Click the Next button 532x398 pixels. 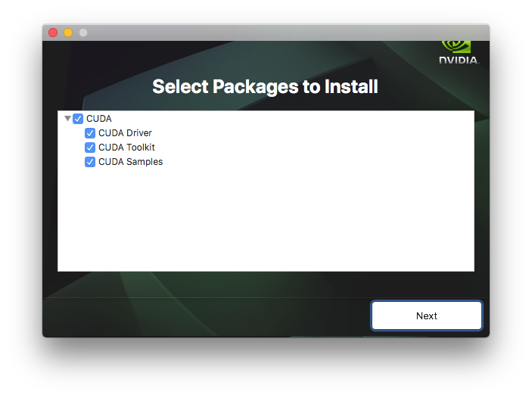[427, 316]
